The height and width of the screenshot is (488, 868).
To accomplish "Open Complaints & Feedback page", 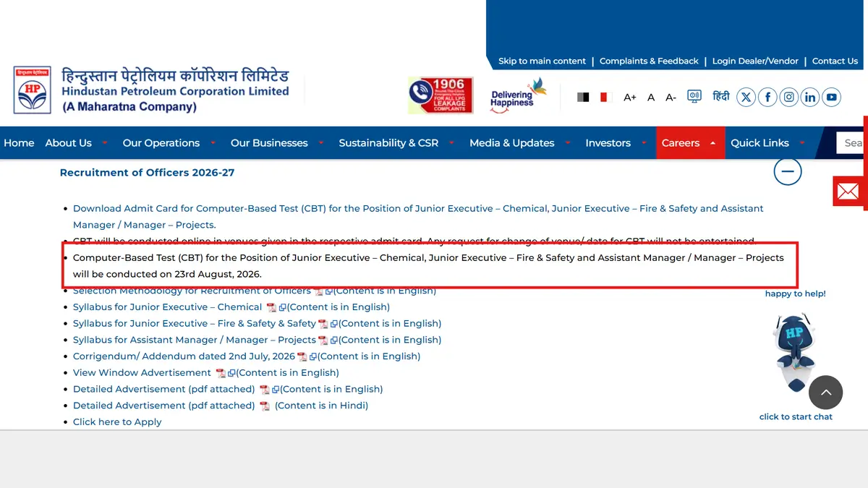I will coord(649,61).
